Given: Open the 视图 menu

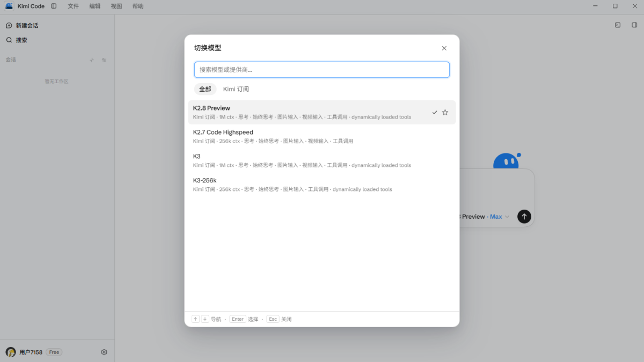Looking at the screenshot, I should pyautogui.click(x=116, y=6).
